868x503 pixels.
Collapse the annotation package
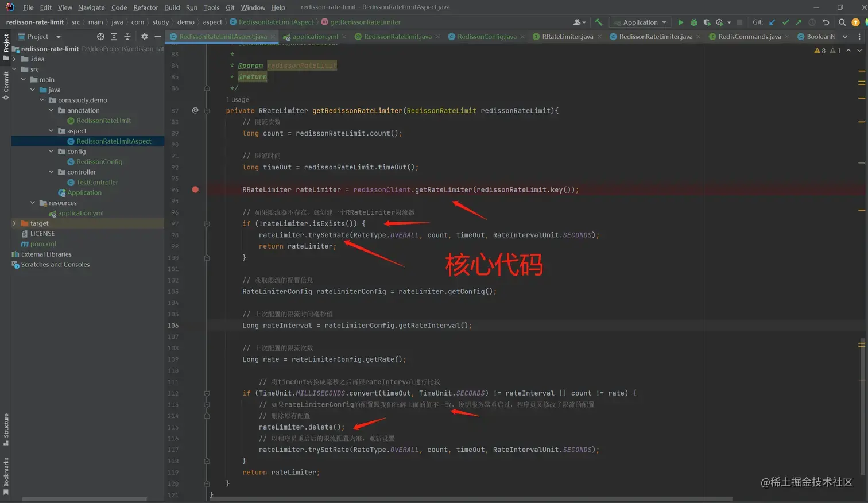(x=51, y=110)
